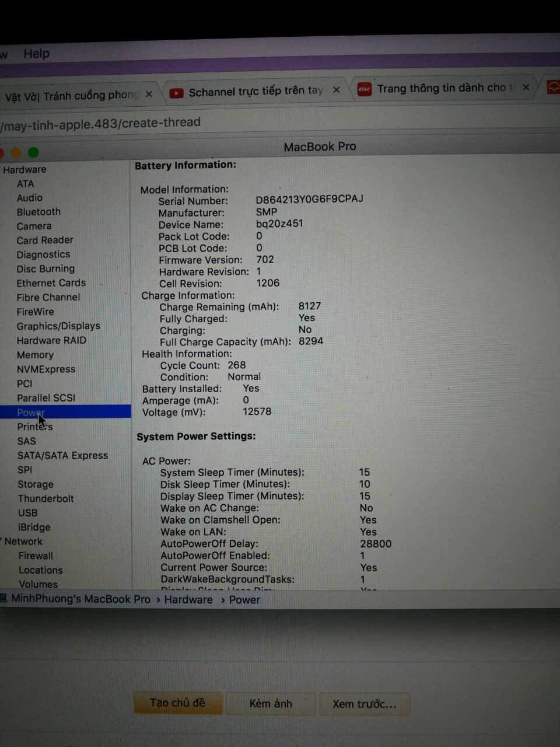
Task: Select Graphics/Displays in the sidebar
Action: point(58,326)
